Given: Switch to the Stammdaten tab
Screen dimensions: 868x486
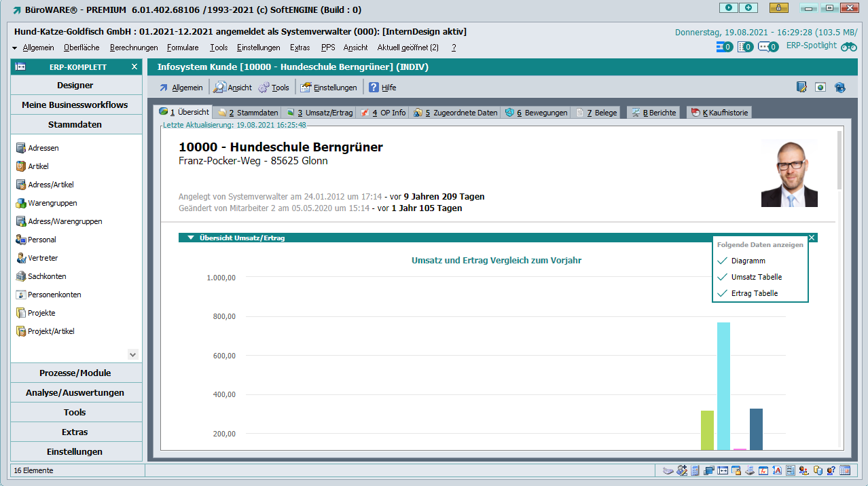Looking at the screenshot, I should point(248,113).
